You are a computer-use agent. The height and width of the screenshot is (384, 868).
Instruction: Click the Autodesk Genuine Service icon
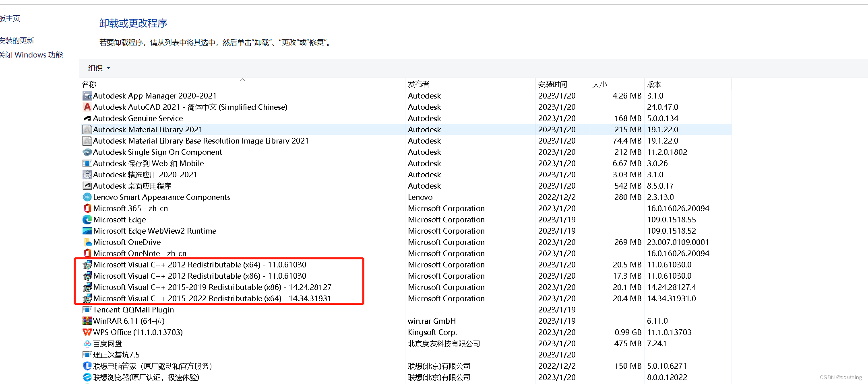pos(87,118)
